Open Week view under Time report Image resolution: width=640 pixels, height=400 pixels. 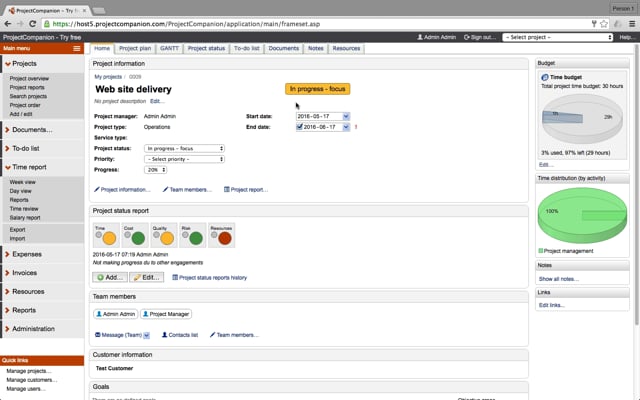(22, 182)
